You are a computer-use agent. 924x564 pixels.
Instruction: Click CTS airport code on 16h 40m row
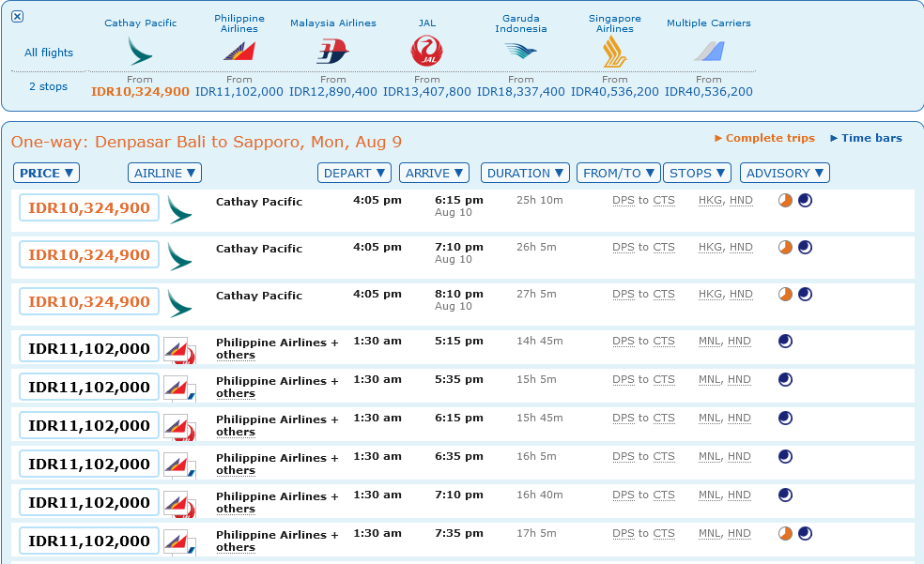point(664,495)
